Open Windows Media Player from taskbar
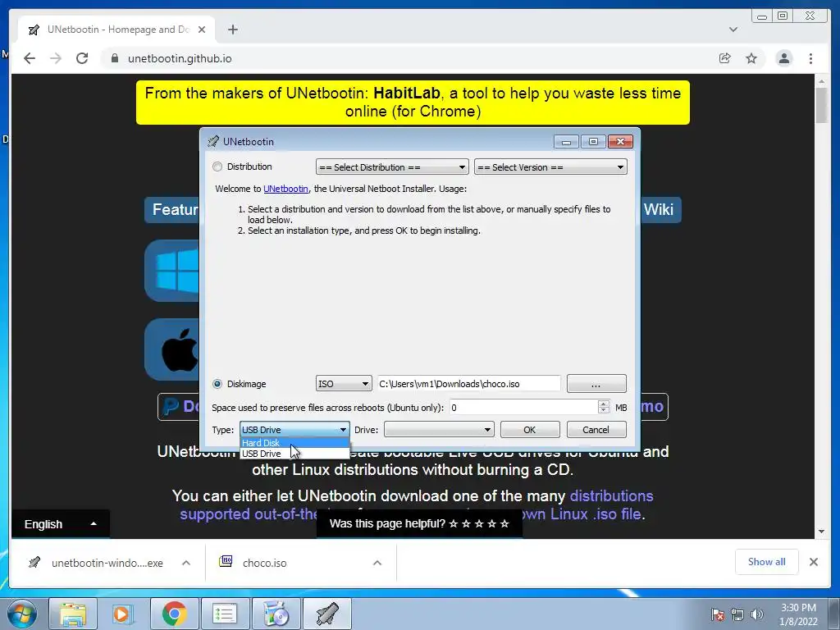 click(123, 614)
